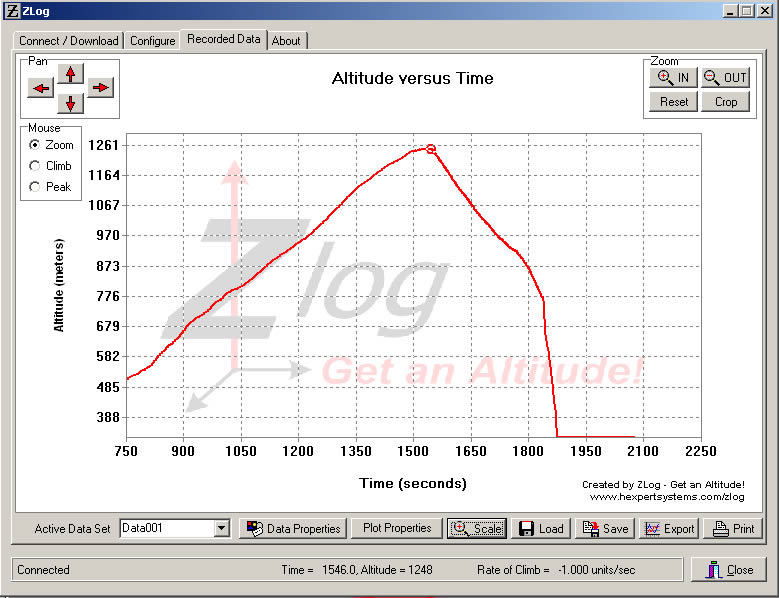Load a data file
779x598 pixels.
pyautogui.click(x=541, y=528)
